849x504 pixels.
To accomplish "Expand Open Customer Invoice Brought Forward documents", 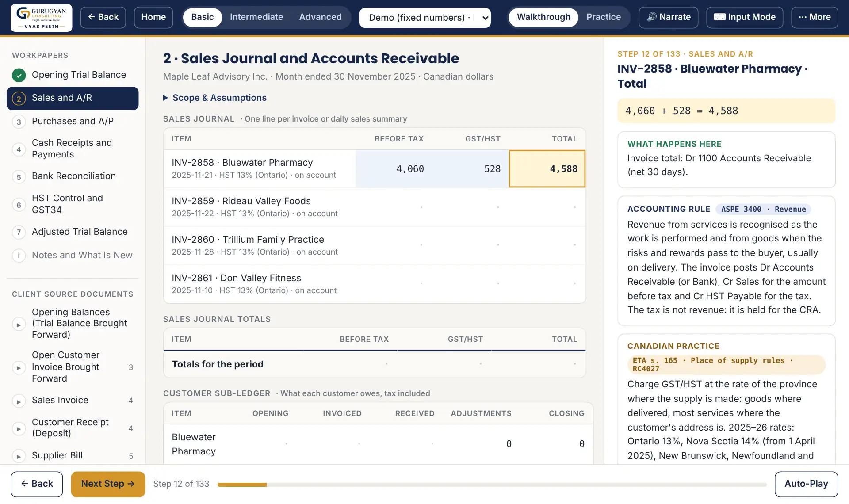I will click(x=19, y=367).
